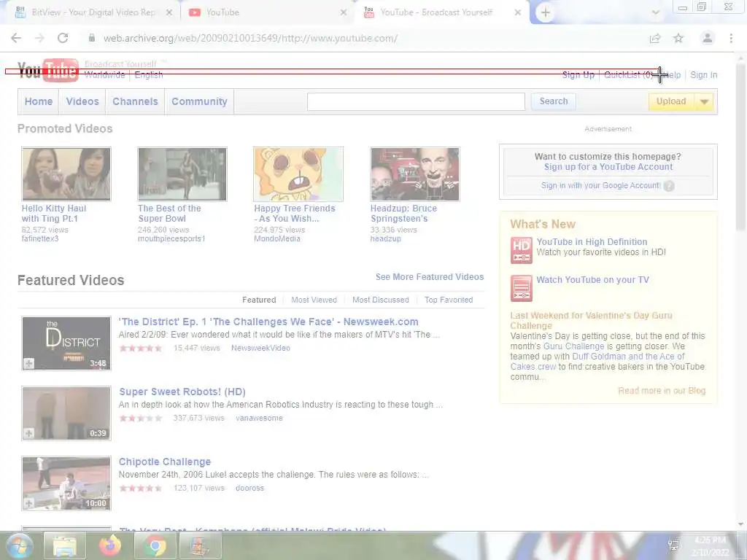
Task: Bookmark page with star icon
Action: [x=678, y=38]
